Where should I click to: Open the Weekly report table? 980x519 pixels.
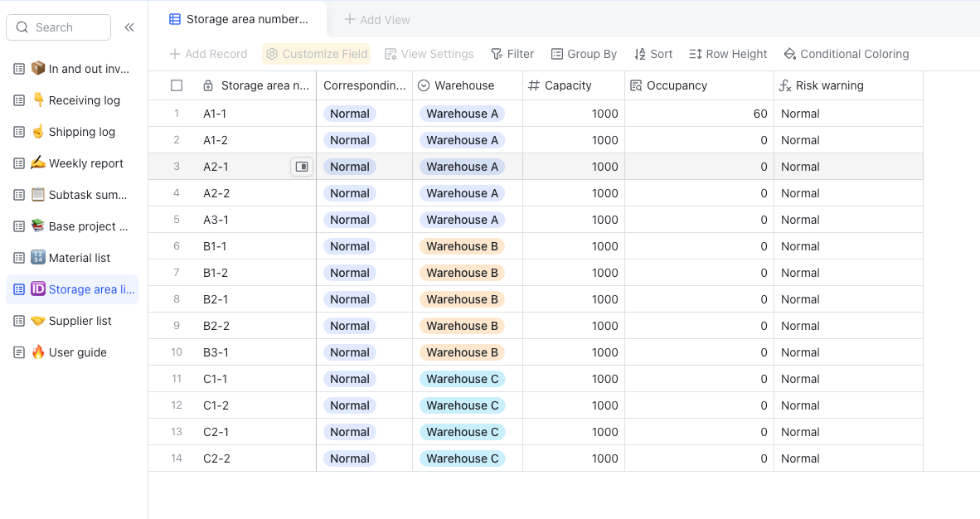click(72, 163)
